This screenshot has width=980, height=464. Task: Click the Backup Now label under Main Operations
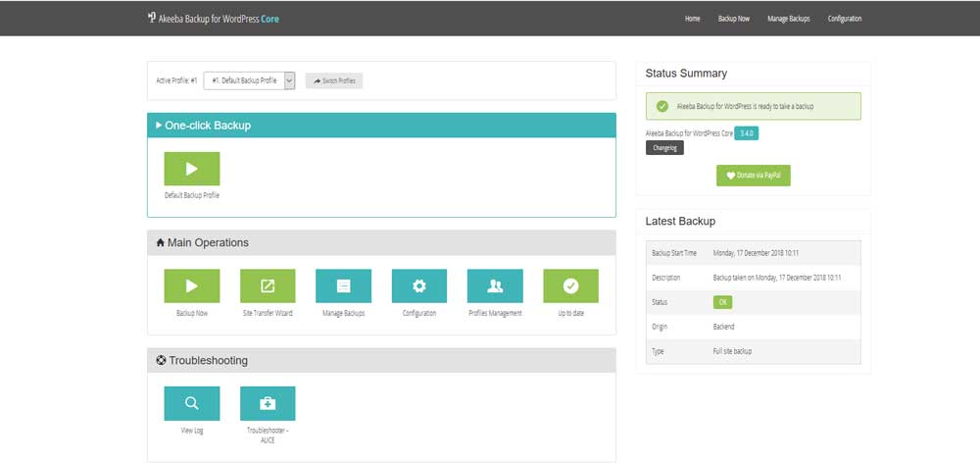click(192, 313)
